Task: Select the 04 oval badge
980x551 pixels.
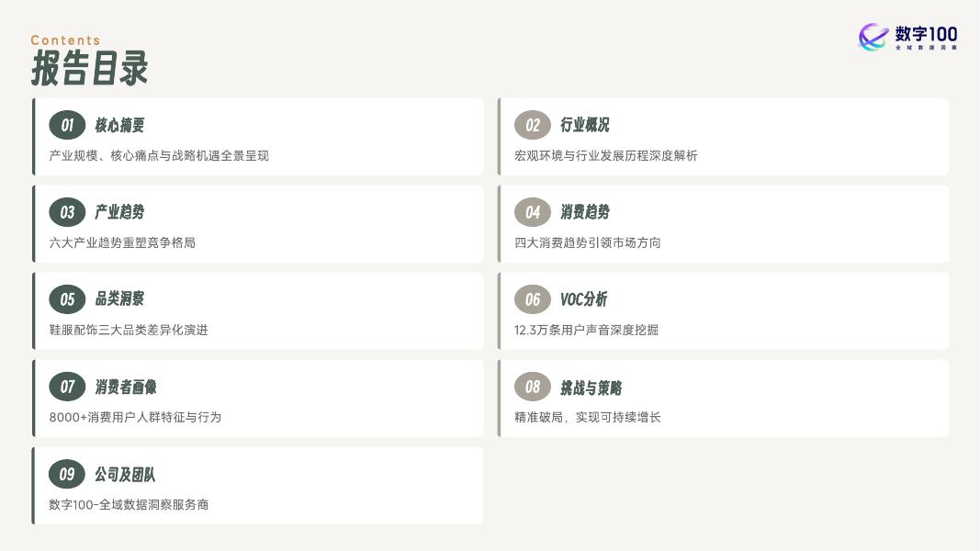Action: pos(533,212)
